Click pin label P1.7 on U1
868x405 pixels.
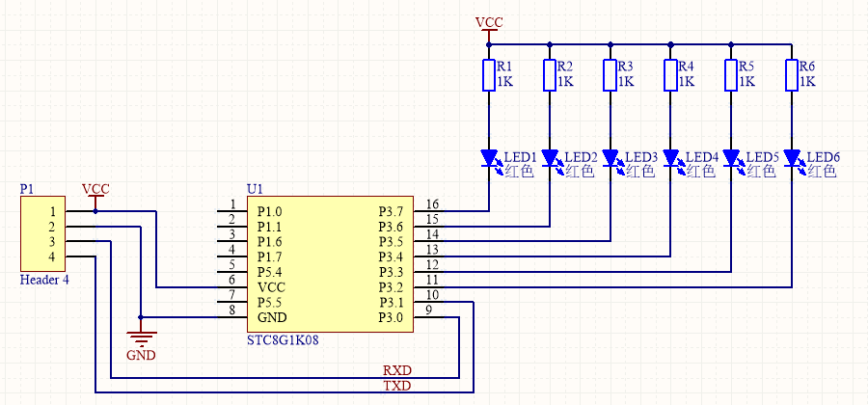[270, 257]
